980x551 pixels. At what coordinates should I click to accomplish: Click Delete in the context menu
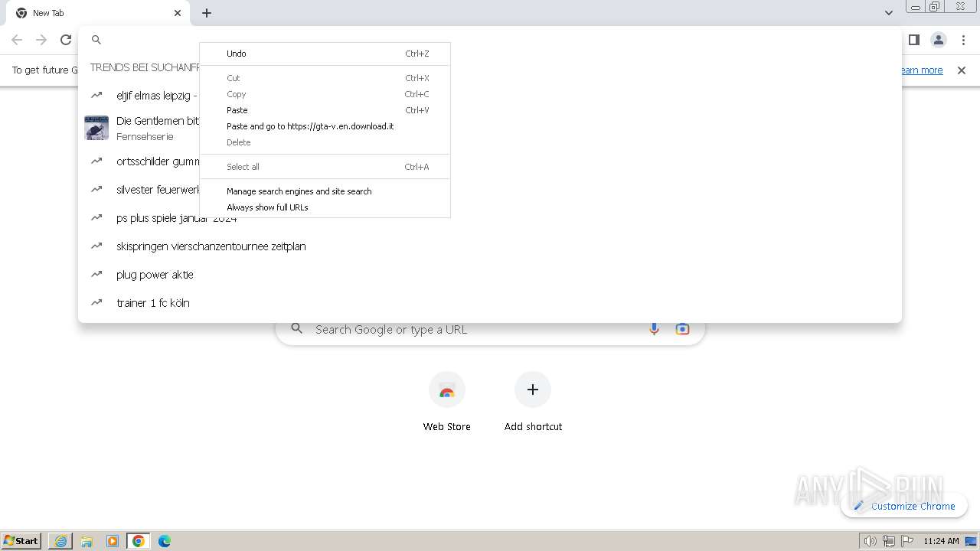(x=325, y=142)
